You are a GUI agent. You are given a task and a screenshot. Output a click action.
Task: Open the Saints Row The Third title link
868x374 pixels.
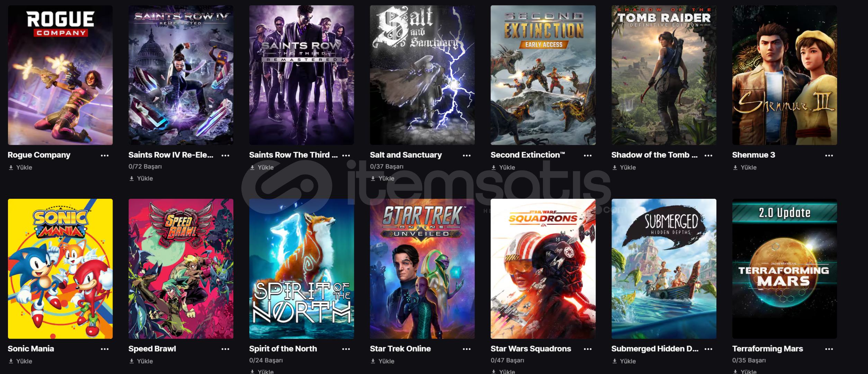point(293,155)
